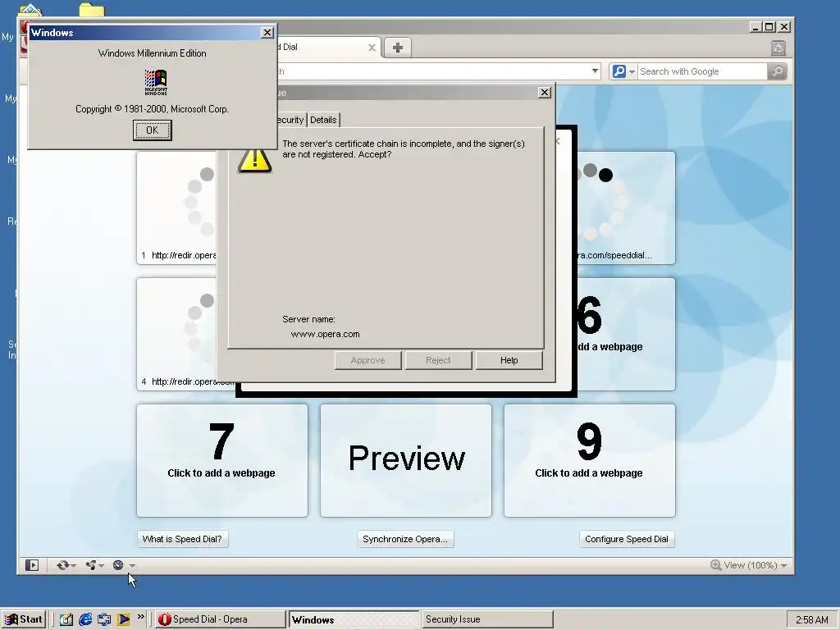The width and height of the screenshot is (840, 630).
Task: Click the Opera icon on the taskbar button
Action: pos(164,620)
